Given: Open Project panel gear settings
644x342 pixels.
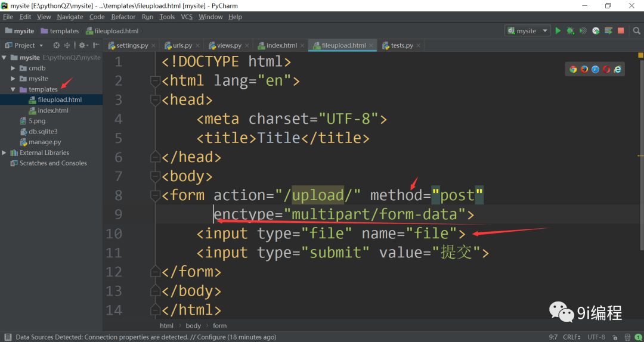Looking at the screenshot, I should [82, 45].
